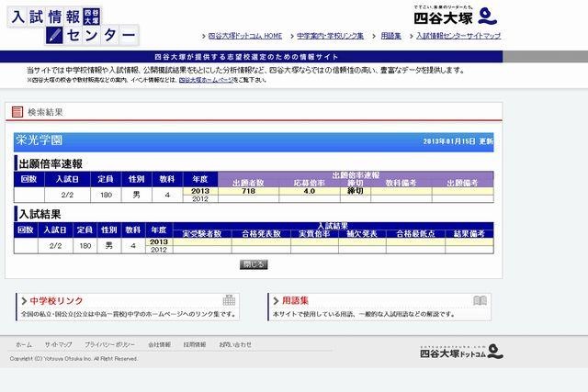Click the 合格最低点 column header

coord(415,234)
